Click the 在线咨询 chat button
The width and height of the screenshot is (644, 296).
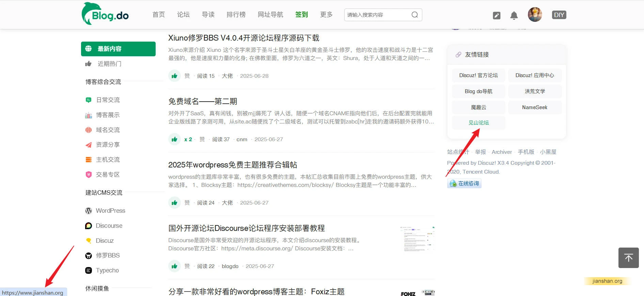pyautogui.click(x=464, y=183)
